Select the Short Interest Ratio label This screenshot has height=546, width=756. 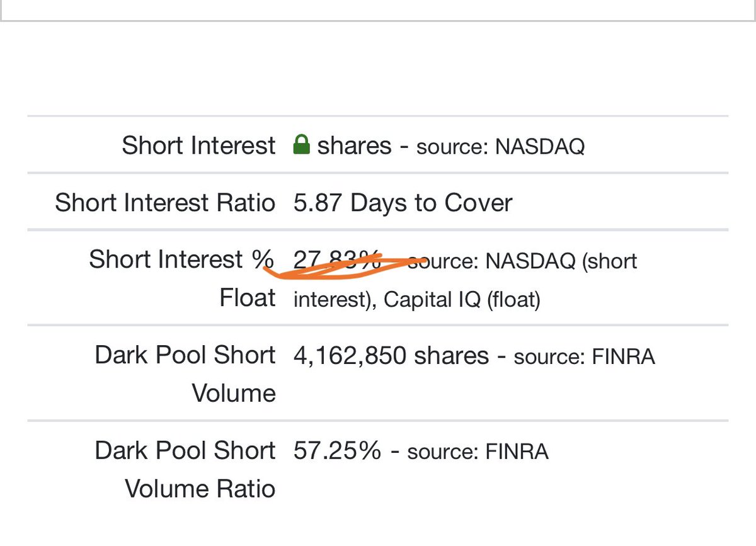coord(165,203)
